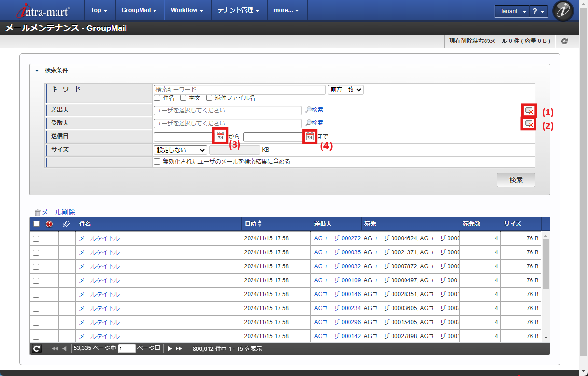Check the 添付ファイル名 option
Viewport: 588px width, 376px height.
209,98
